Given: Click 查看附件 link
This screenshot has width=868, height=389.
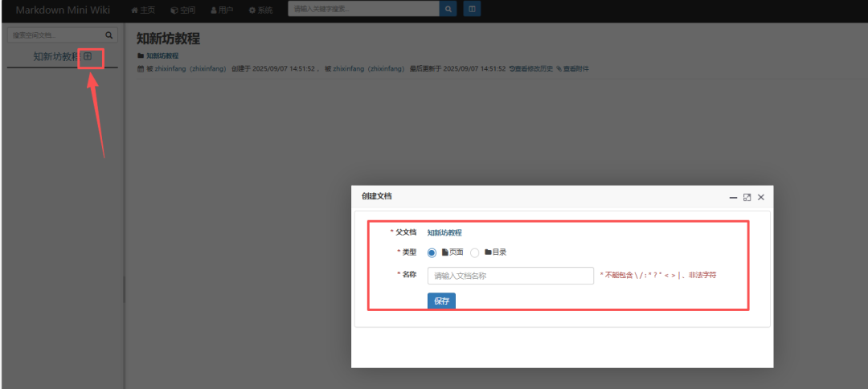Looking at the screenshot, I should click(572, 68).
